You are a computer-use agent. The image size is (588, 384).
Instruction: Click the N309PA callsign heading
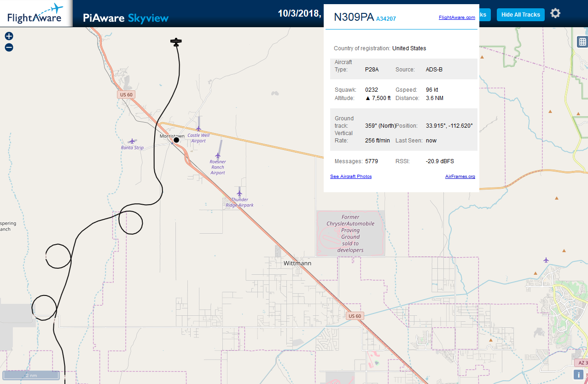point(354,17)
